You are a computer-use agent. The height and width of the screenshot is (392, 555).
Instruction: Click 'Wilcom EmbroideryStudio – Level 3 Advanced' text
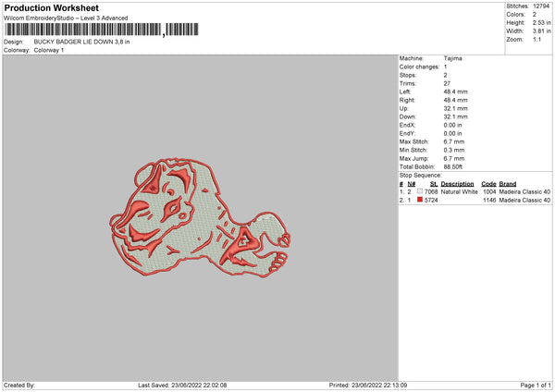[66, 18]
